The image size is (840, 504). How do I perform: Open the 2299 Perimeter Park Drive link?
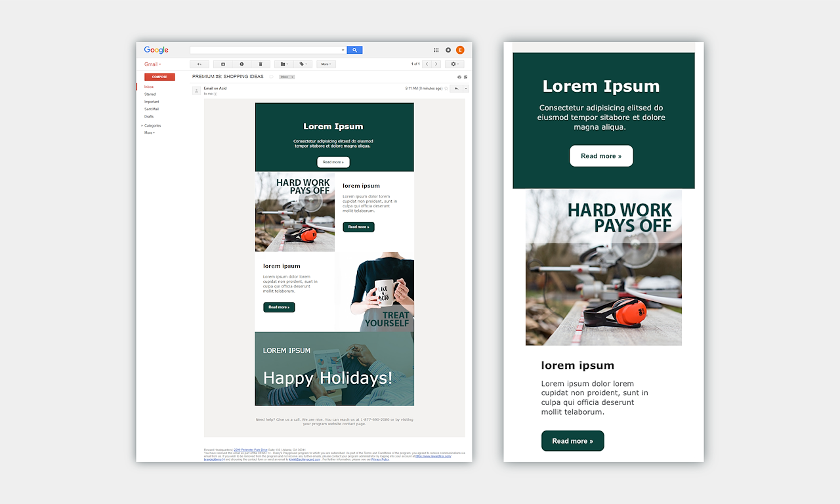[251, 450]
